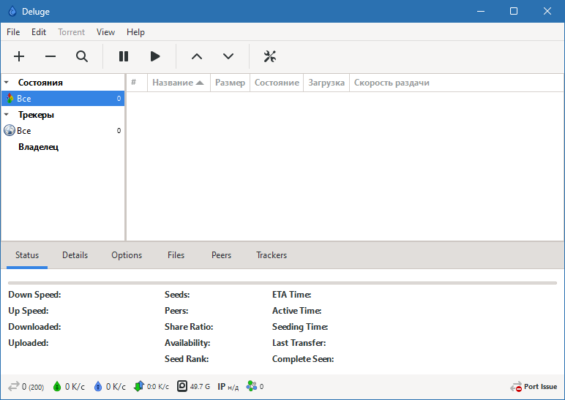This screenshot has width=565, height=400.
Task: Click the Remove Torrent minus icon
Action: click(x=50, y=57)
